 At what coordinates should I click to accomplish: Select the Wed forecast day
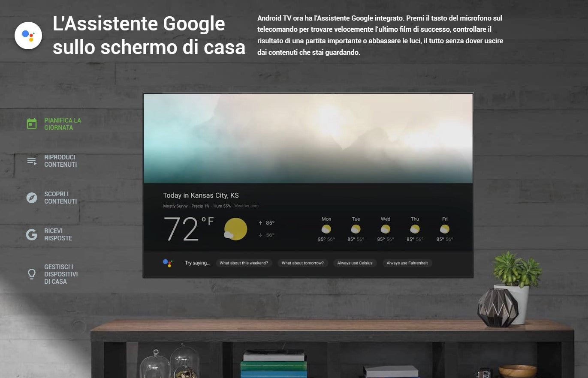[386, 219]
